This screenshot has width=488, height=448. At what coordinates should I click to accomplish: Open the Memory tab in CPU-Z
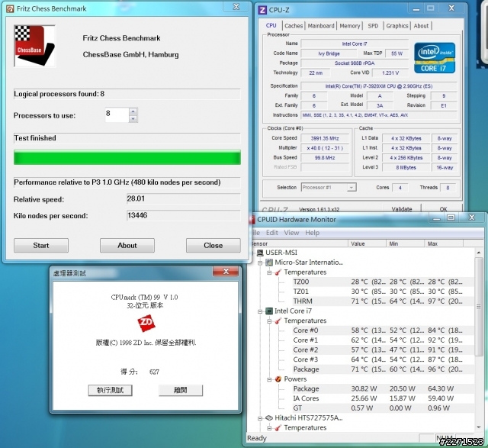(349, 26)
